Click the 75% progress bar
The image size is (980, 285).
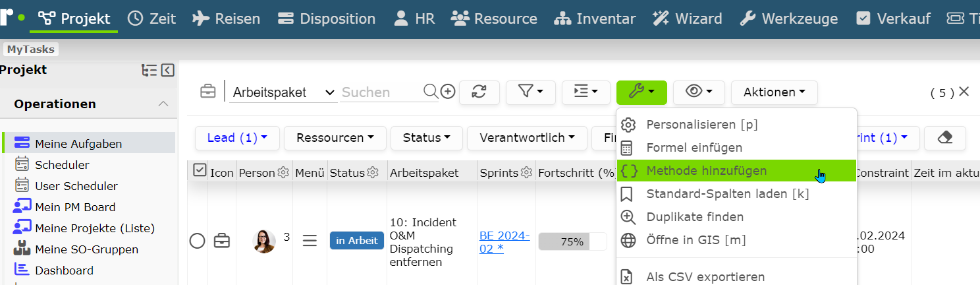coord(572,241)
